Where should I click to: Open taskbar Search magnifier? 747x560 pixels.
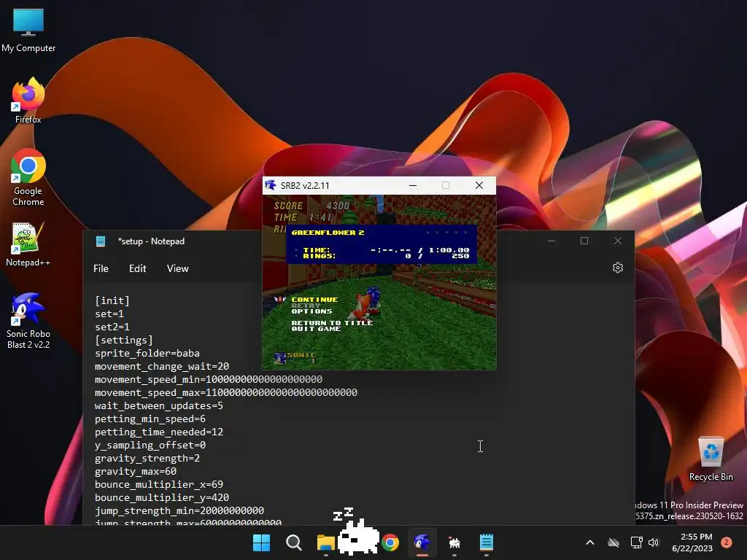[293, 542]
